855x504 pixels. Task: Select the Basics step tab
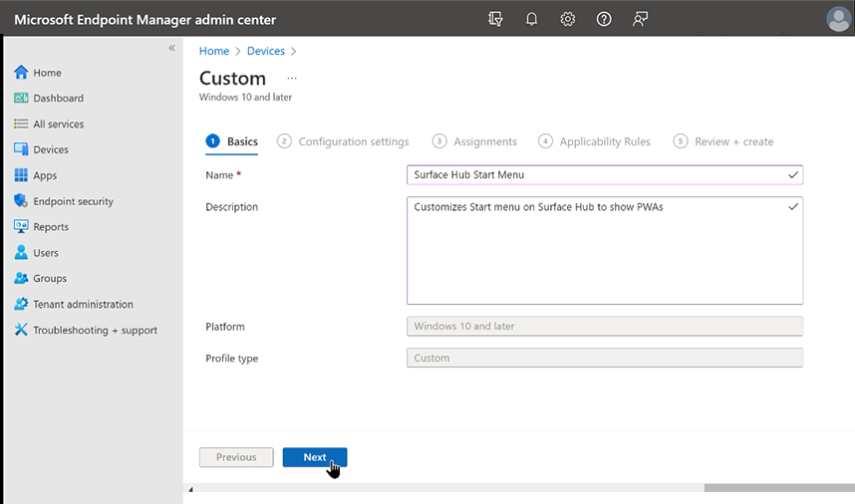232,141
